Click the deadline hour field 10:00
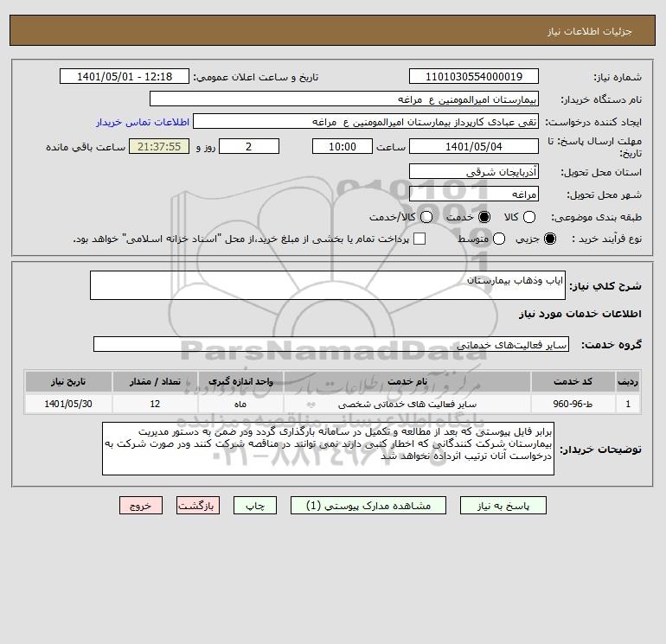This screenshot has width=666, height=644. click(x=343, y=146)
